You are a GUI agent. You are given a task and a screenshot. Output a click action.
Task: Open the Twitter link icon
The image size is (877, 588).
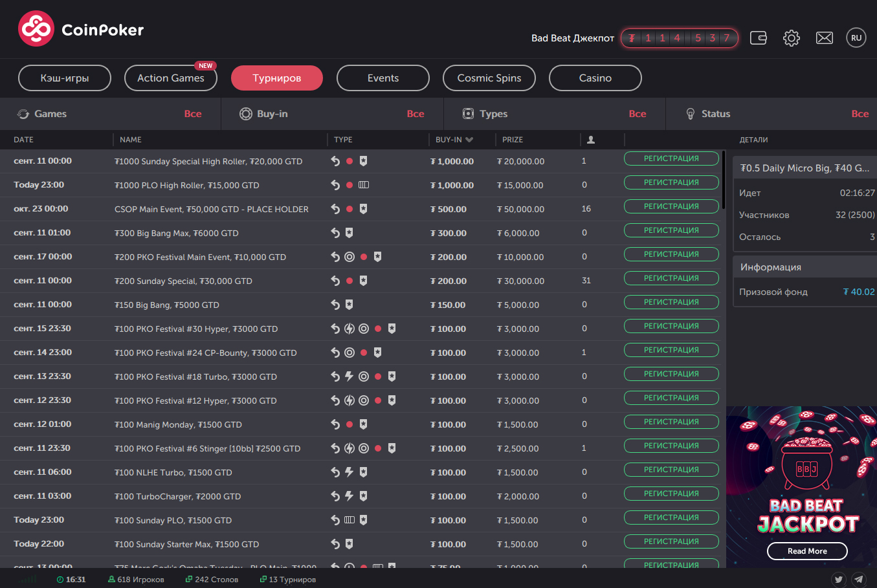pos(838,580)
